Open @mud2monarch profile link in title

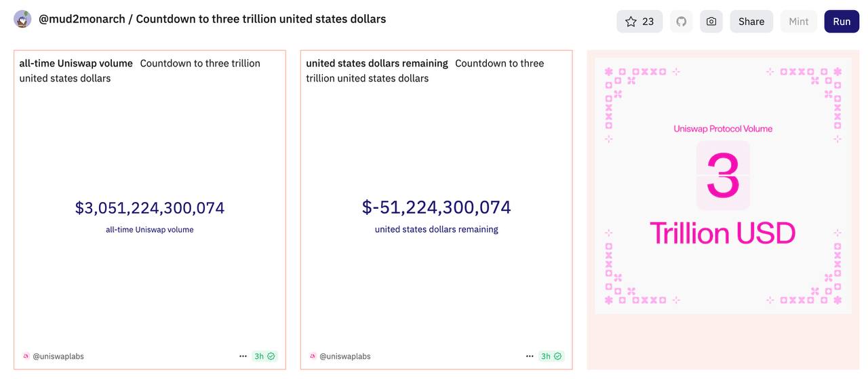click(x=82, y=19)
